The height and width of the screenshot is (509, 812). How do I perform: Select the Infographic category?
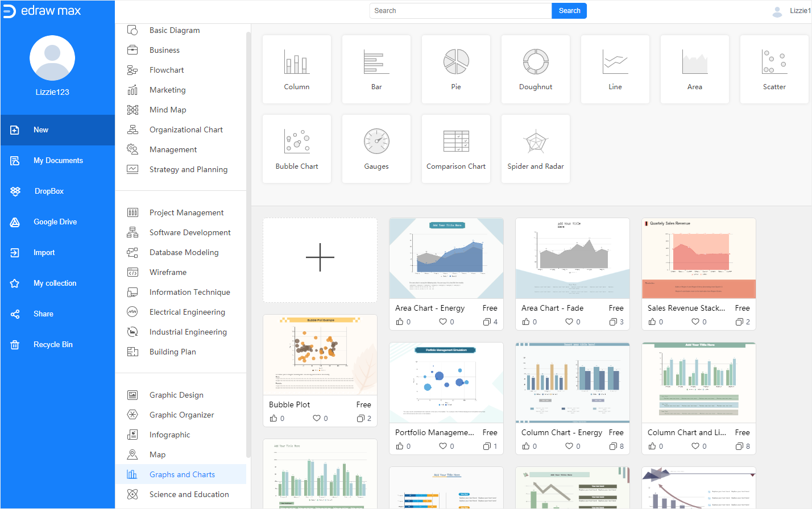pyautogui.click(x=181, y=435)
